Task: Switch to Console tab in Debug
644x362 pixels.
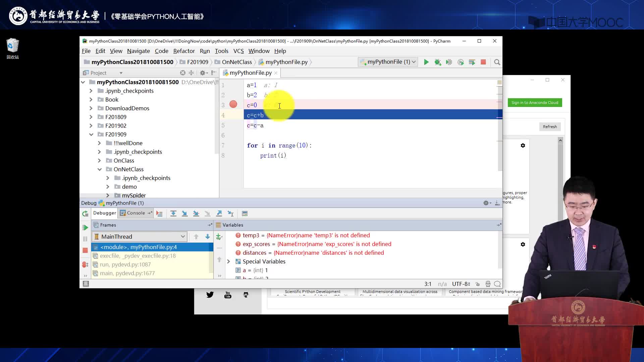Action: click(136, 213)
